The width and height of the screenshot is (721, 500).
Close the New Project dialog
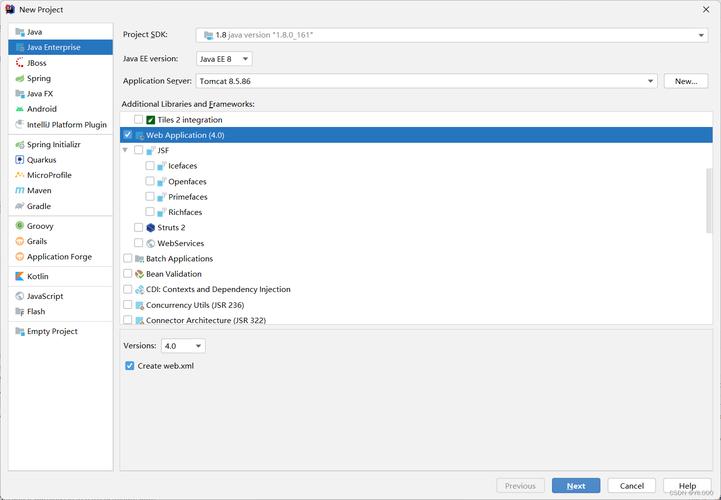(x=706, y=9)
